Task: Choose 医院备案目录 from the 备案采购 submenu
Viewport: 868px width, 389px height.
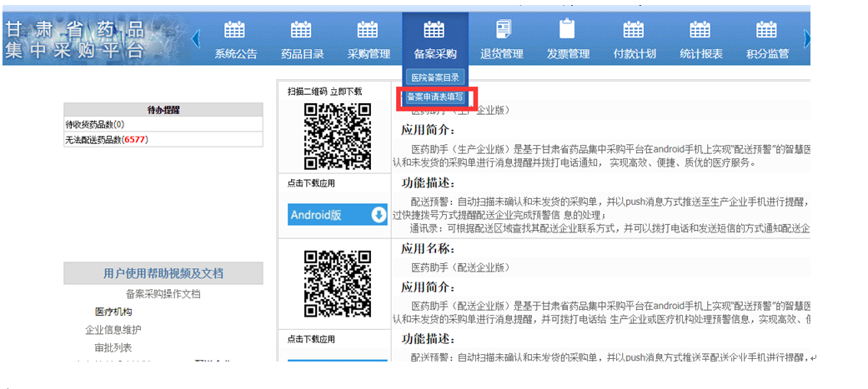Action: pyautogui.click(x=435, y=77)
